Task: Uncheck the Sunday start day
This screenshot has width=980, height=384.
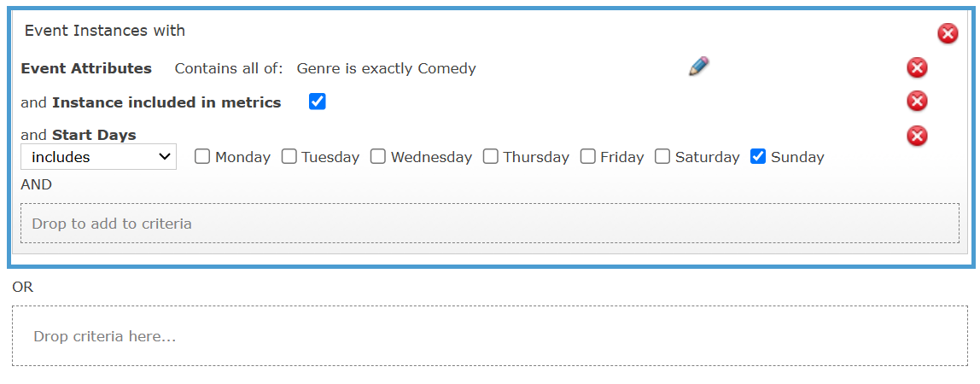Action: (758, 156)
